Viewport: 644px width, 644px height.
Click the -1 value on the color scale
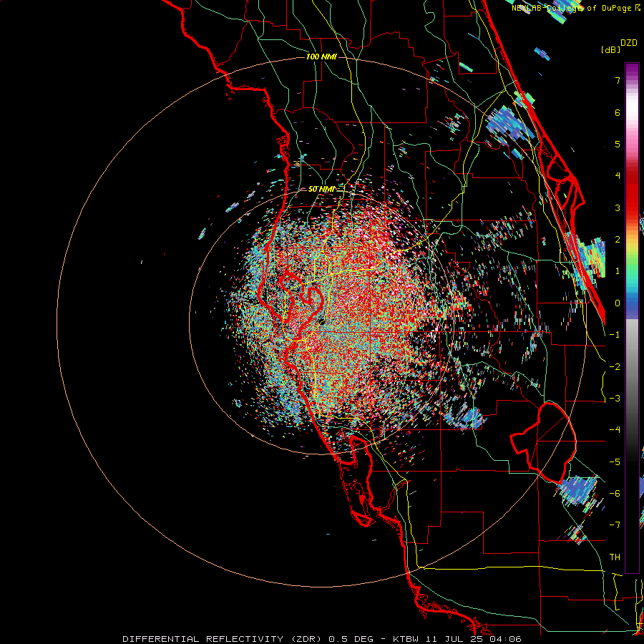coord(615,335)
